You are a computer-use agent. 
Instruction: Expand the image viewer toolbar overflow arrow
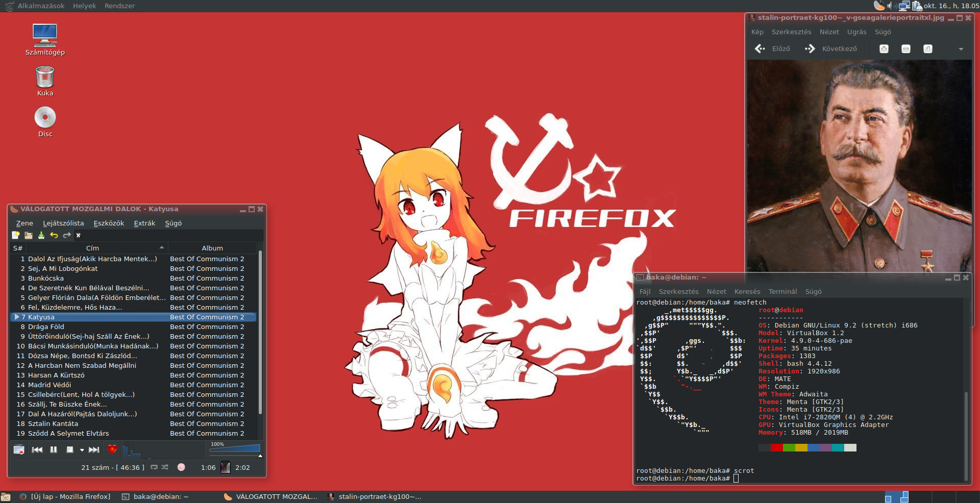point(961,49)
